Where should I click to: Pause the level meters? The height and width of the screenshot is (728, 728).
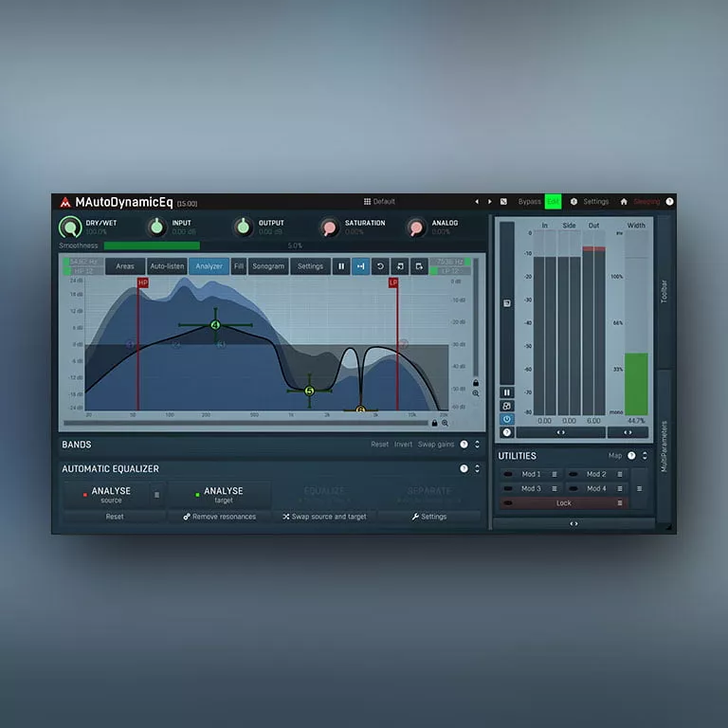[507, 392]
